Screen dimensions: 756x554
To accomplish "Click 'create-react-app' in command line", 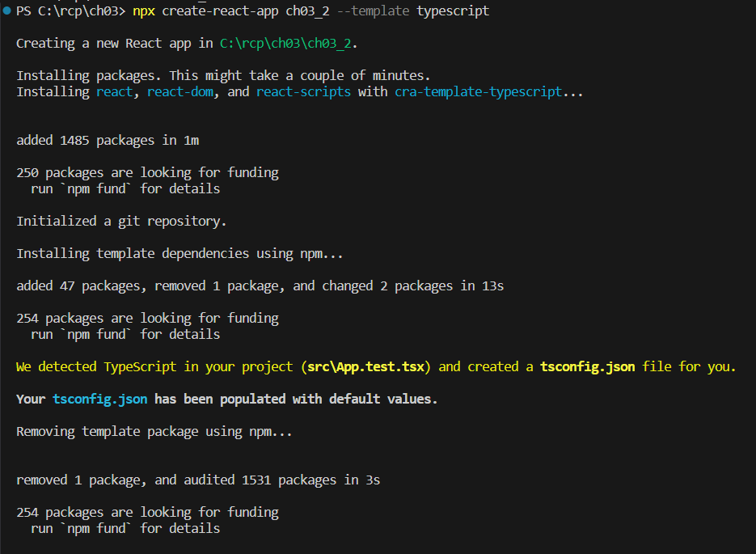I will (x=220, y=11).
